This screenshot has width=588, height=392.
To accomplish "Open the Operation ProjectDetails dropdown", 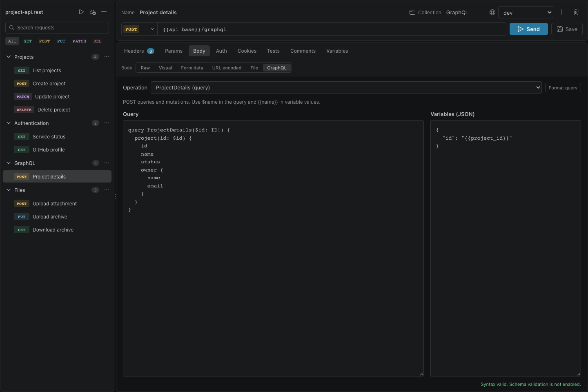I will coord(346,87).
